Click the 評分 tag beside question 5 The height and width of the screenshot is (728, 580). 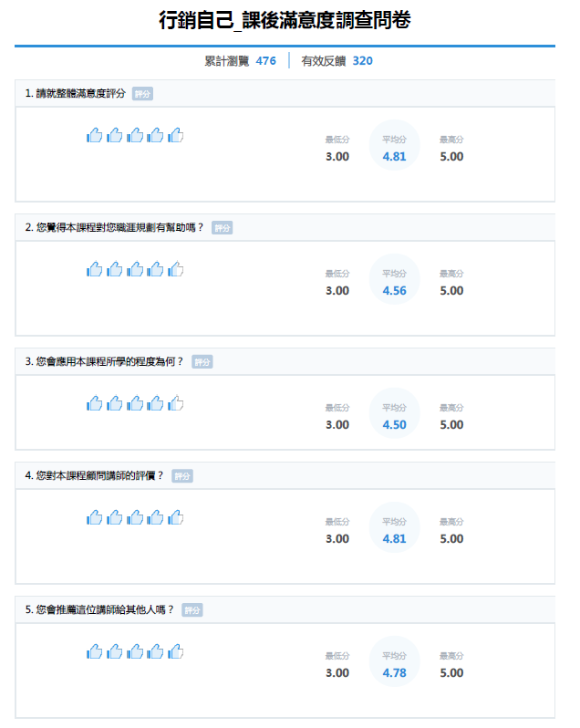(192, 610)
